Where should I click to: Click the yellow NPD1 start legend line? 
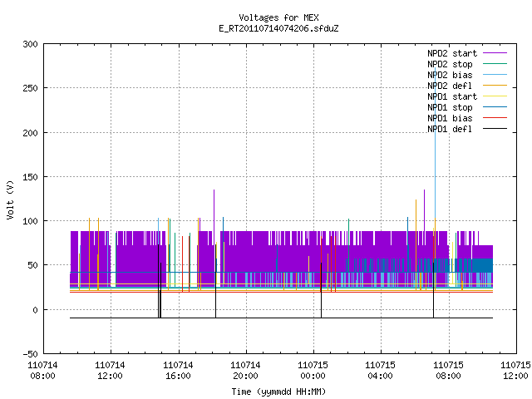tap(495, 96)
